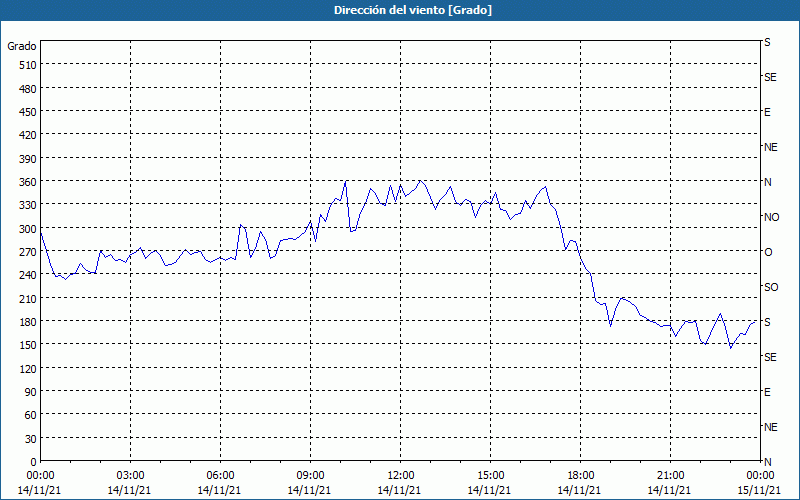This screenshot has width=800, height=500.
Task: Click the 'O' compass label
Action: tap(768, 252)
